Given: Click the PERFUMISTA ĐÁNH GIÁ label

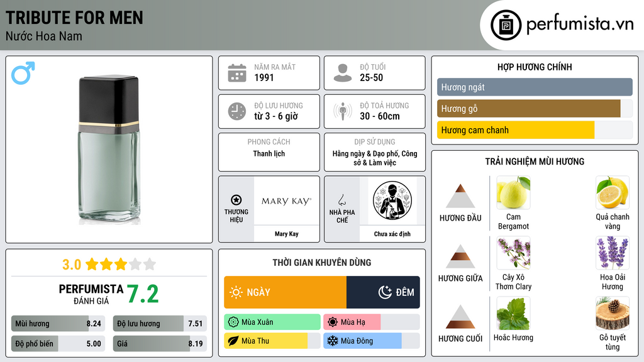Looking at the screenshot, I should click(91, 294).
